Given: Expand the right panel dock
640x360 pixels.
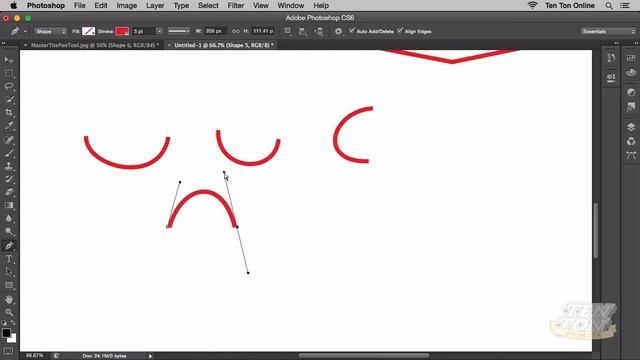Looking at the screenshot, I should tap(636, 43).
